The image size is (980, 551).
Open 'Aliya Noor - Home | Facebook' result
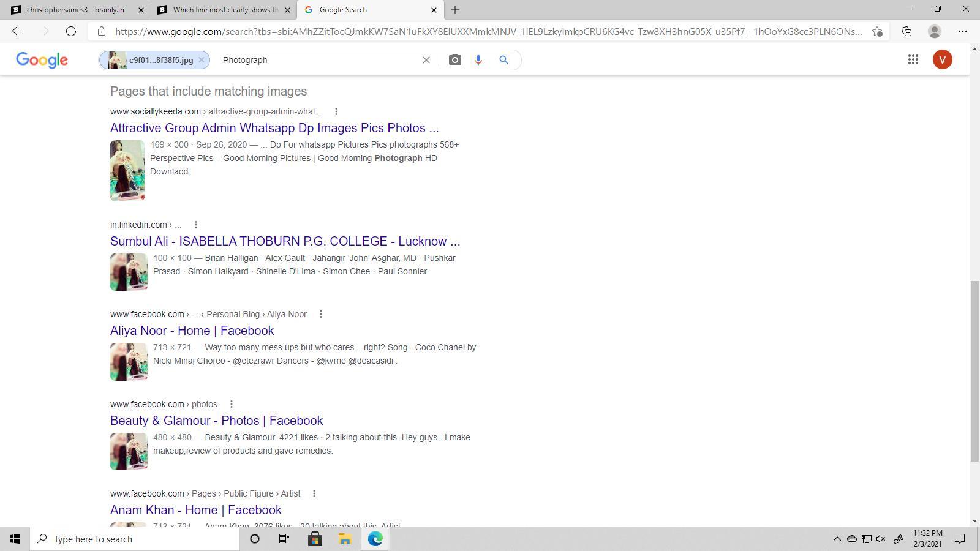click(192, 331)
